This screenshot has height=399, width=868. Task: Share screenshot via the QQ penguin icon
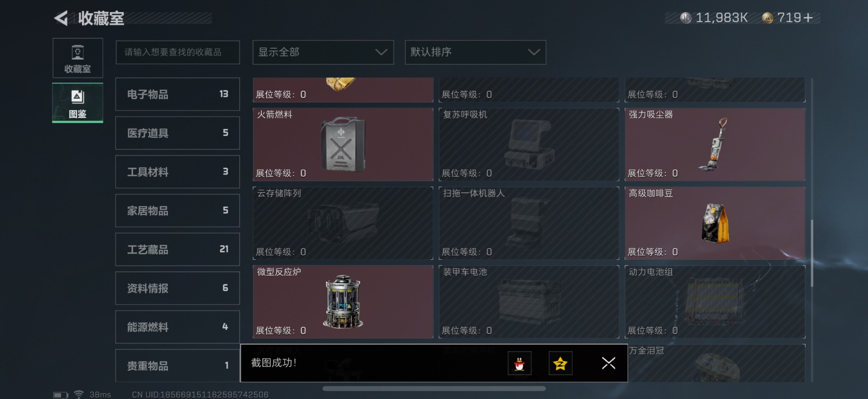click(519, 363)
